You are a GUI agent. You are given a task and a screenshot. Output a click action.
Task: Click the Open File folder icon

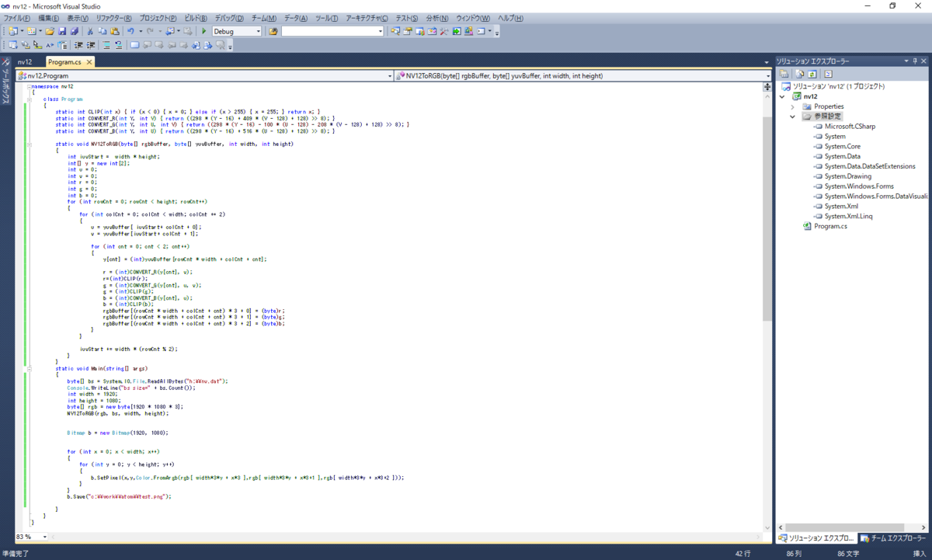click(50, 31)
